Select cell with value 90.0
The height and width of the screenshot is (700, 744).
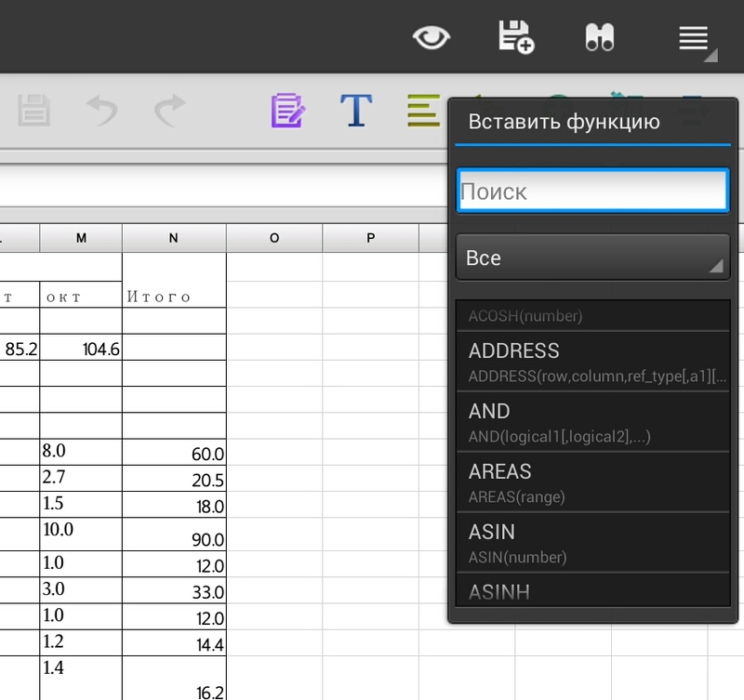[174, 534]
